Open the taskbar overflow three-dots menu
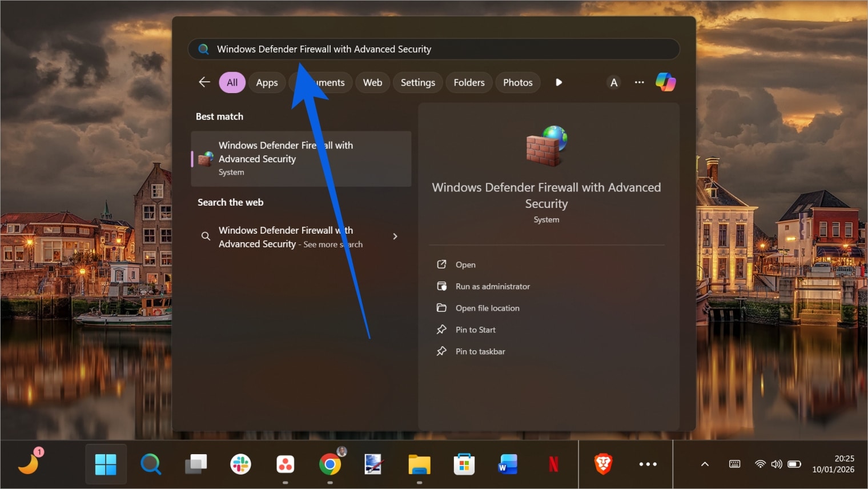The width and height of the screenshot is (868, 489). pyautogui.click(x=648, y=464)
